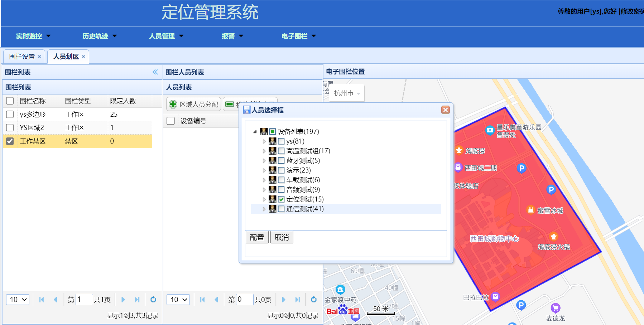Viewport: 644px width, 325px height.
Task: Open the 杭州市 city dropdown on map
Action: [347, 93]
